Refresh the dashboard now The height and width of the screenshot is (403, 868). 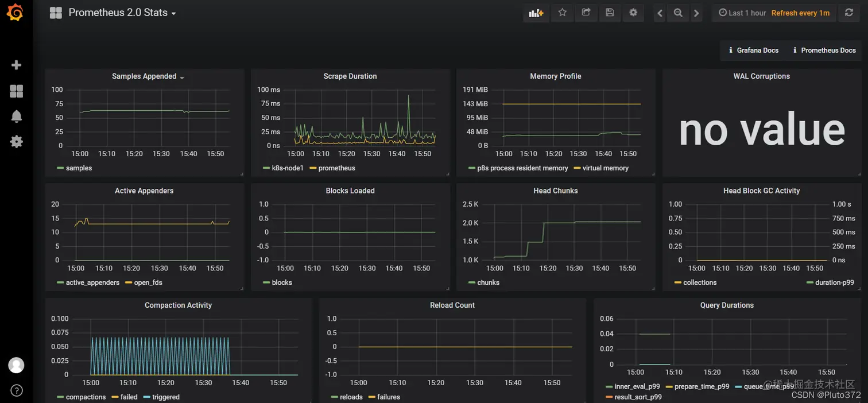coord(849,13)
